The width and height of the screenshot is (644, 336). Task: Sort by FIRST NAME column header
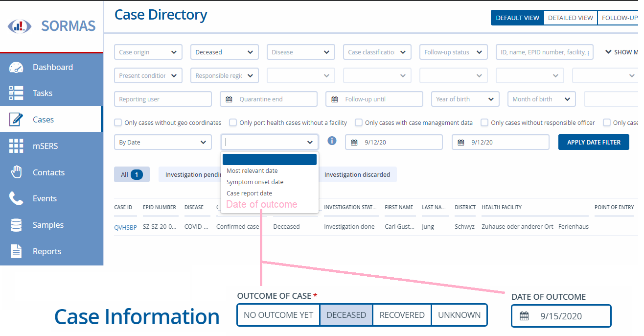[x=399, y=207]
